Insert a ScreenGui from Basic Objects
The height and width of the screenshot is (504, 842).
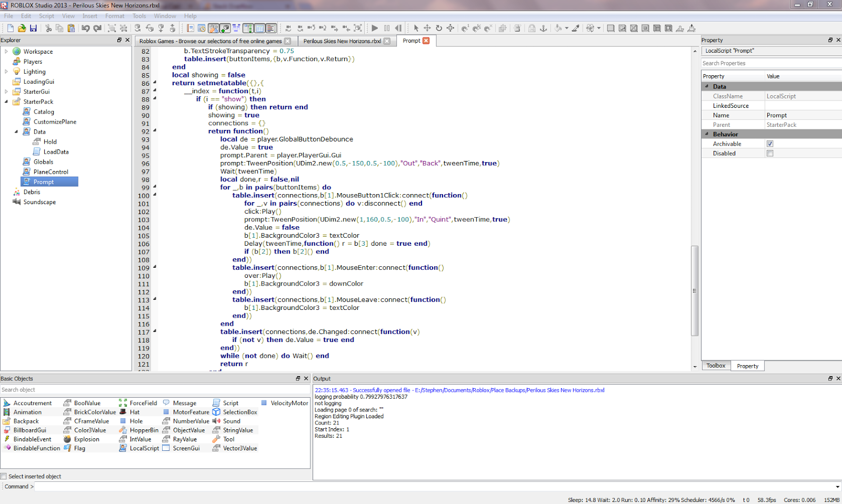pyautogui.click(x=181, y=448)
